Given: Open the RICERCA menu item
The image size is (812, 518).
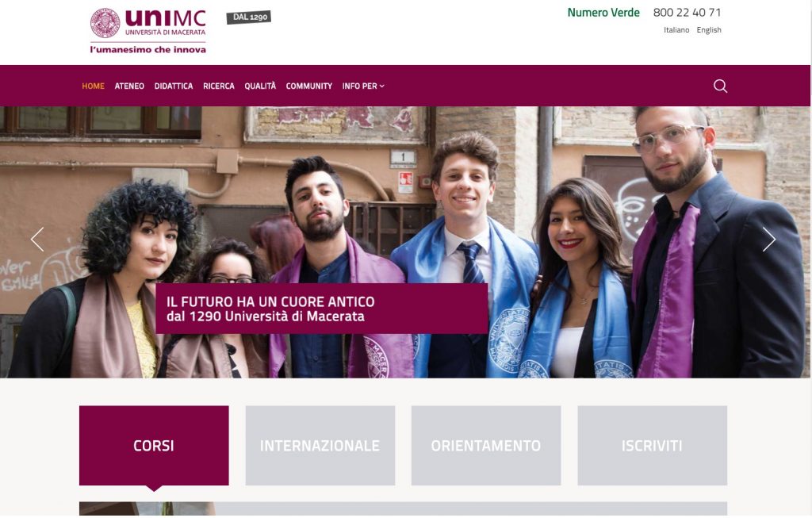Looking at the screenshot, I should (219, 86).
